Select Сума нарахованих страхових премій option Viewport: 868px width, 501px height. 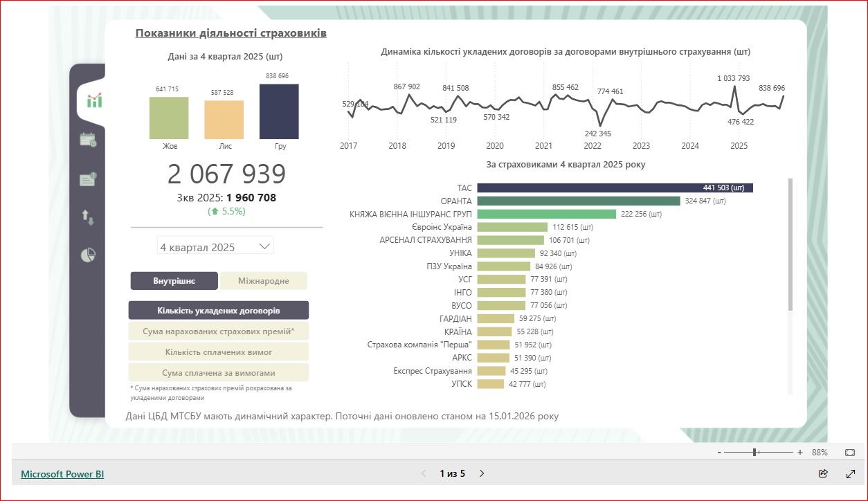click(x=219, y=331)
